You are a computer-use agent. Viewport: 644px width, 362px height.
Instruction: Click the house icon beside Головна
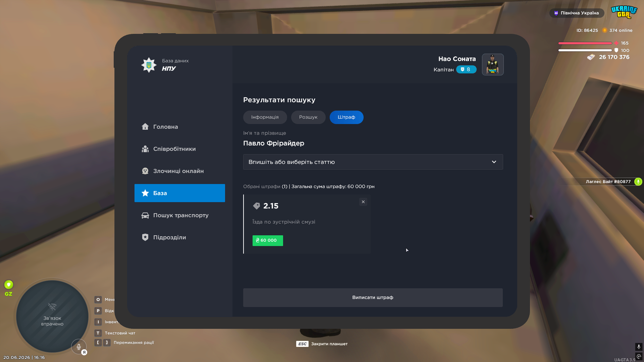(x=145, y=127)
